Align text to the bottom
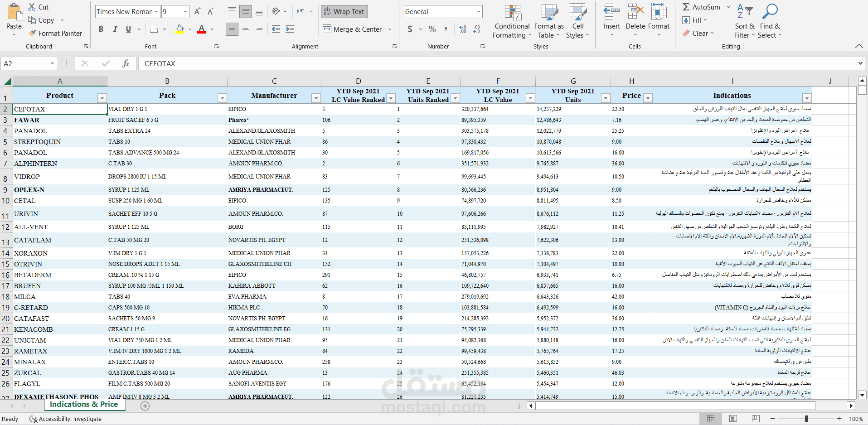868x425 pixels. 259,11
